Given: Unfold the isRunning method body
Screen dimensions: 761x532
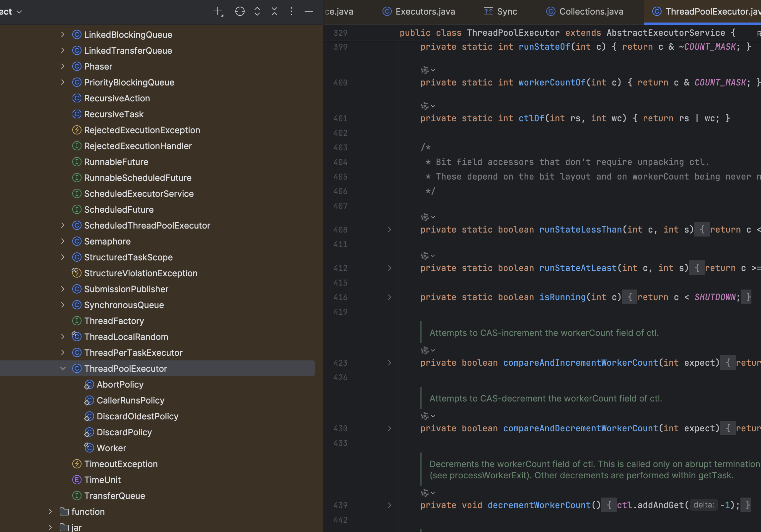Looking at the screenshot, I should pyautogui.click(x=389, y=297).
